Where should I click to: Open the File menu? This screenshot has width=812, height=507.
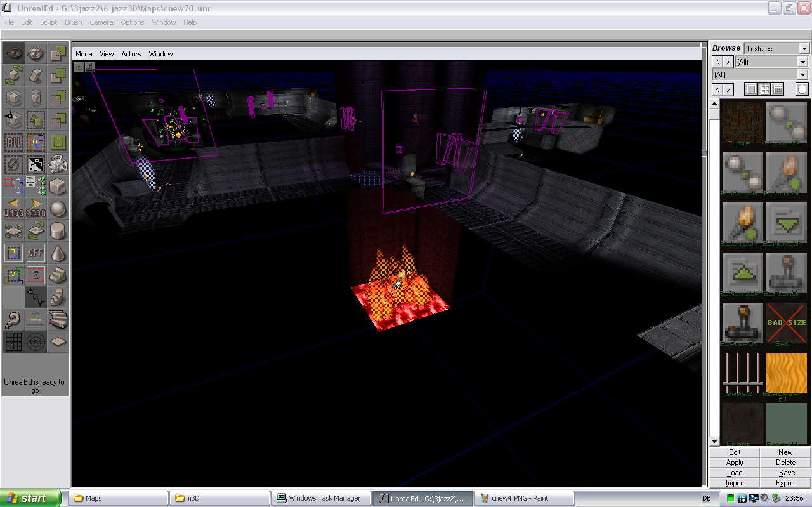point(8,22)
